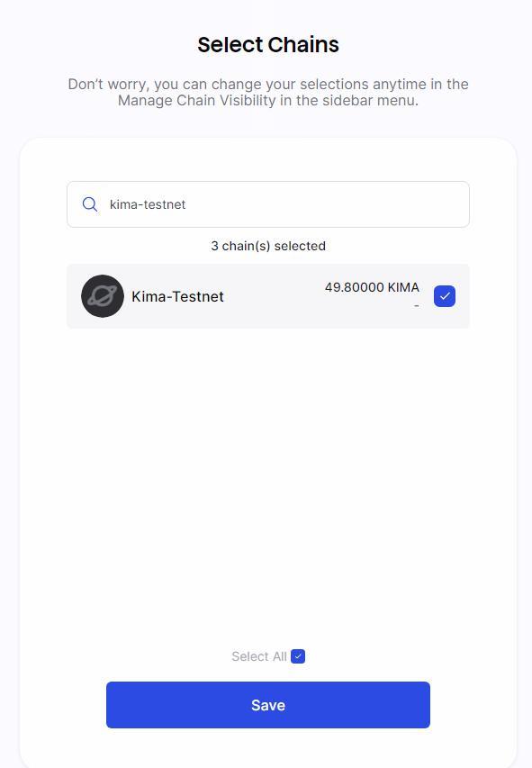Screen dimensions: 532x768
Task: Click the Select All label text
Action: pos(258,655)
